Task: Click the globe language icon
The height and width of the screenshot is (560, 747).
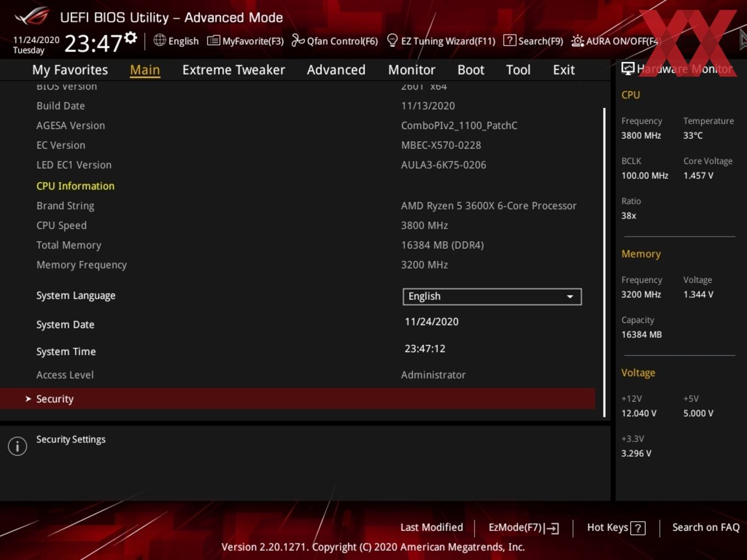Action: pos(159,40)
